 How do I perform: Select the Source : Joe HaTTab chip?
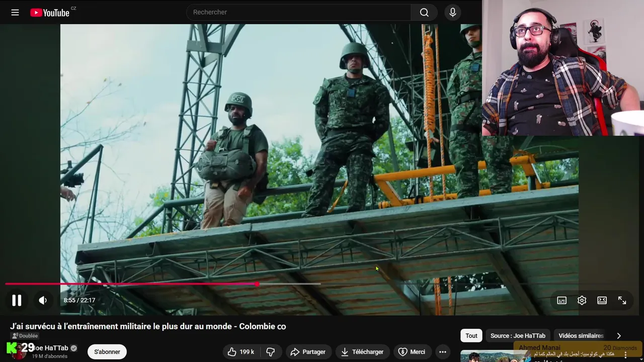click(x=518, y=336)
